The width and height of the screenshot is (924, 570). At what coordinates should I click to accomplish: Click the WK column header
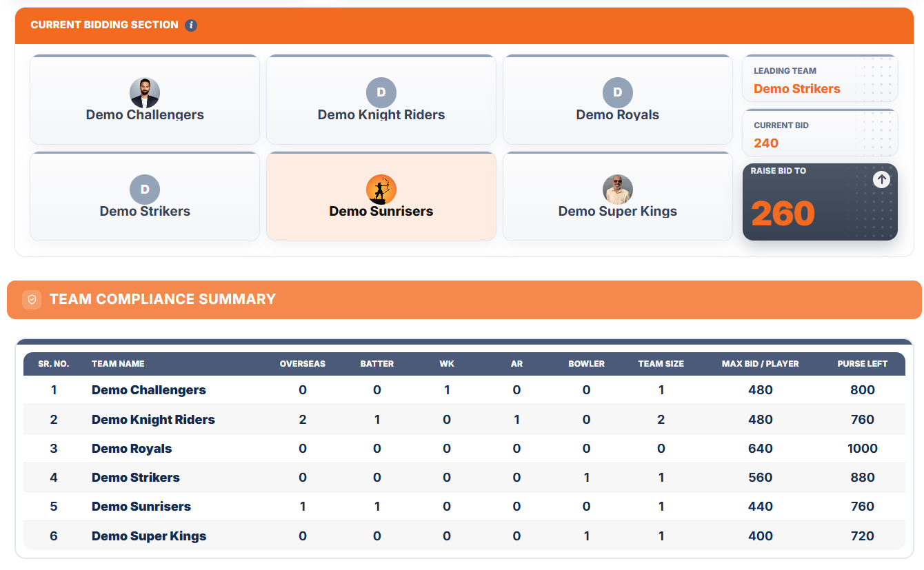click(x=447, y=364)
